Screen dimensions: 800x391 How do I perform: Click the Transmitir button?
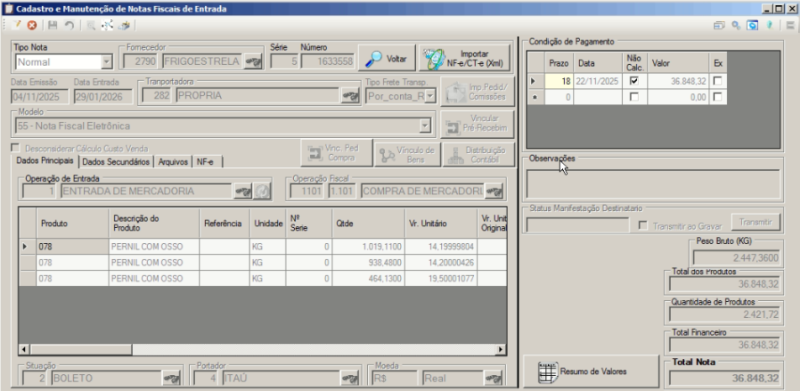(756, 222)
